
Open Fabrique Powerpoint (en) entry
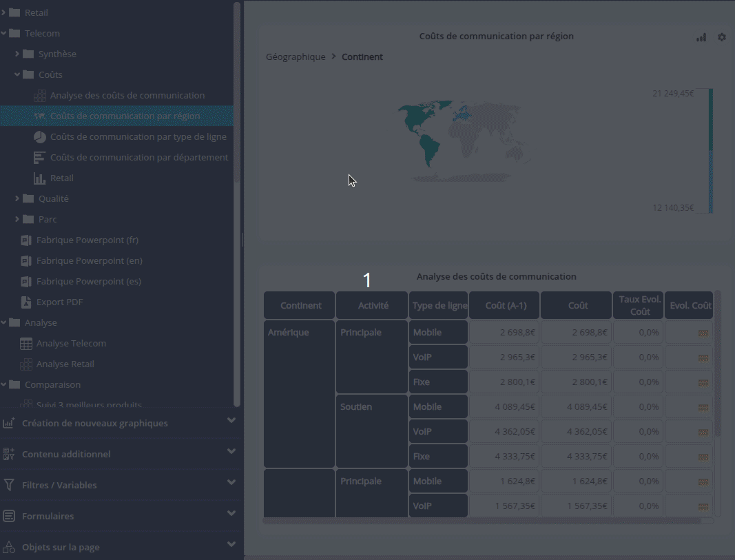[89, 261]
